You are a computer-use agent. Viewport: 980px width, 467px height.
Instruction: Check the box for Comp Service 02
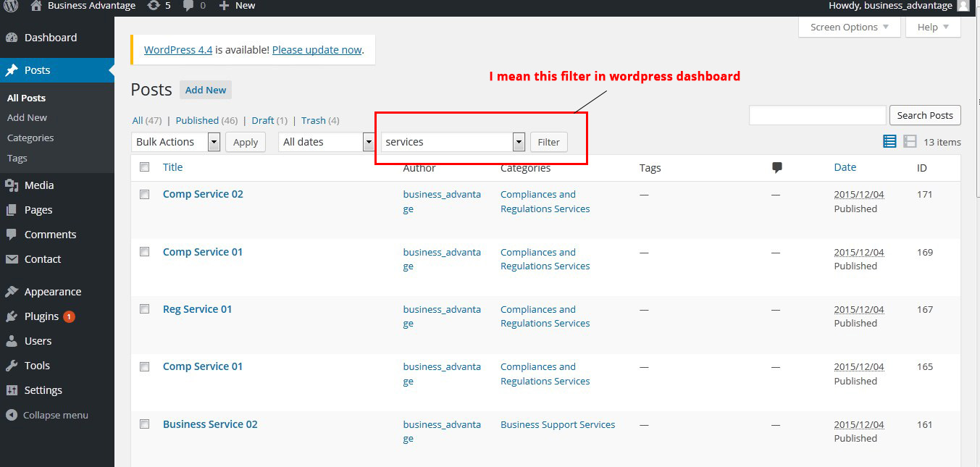pos(145,195)
